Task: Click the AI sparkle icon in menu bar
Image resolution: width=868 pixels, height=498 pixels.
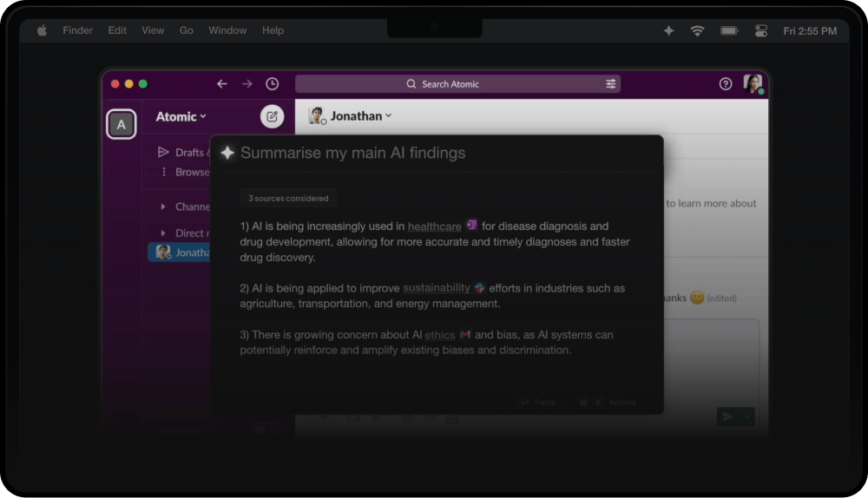Action: click(x=668, y=31)
